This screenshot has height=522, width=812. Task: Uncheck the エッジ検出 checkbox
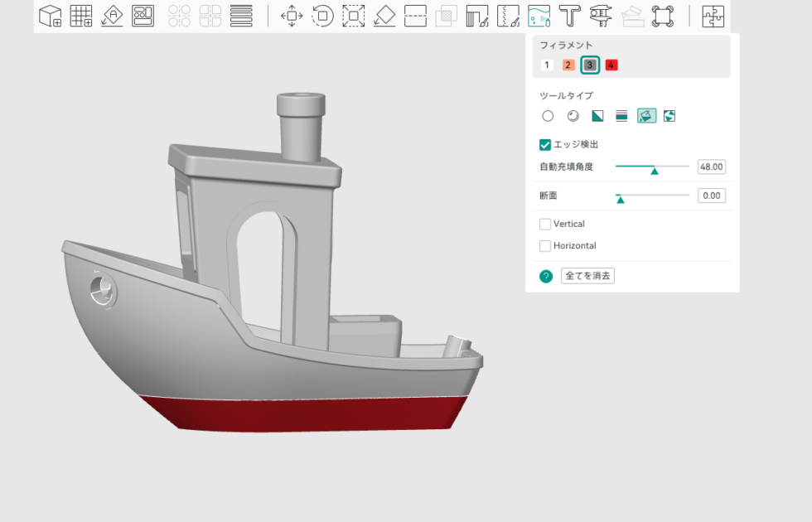pyautogui.click(x=545, y=144)
